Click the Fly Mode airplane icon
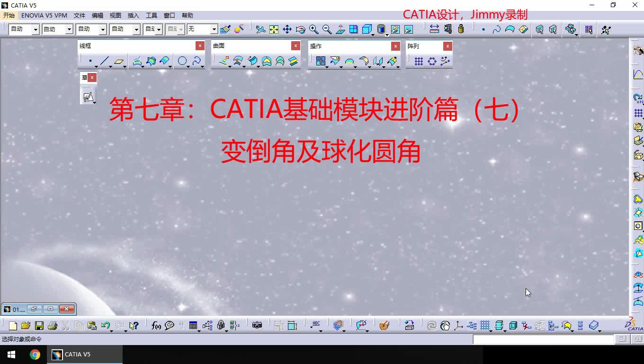The height and width of the screenshot is (364, 644). click(260, 29)
